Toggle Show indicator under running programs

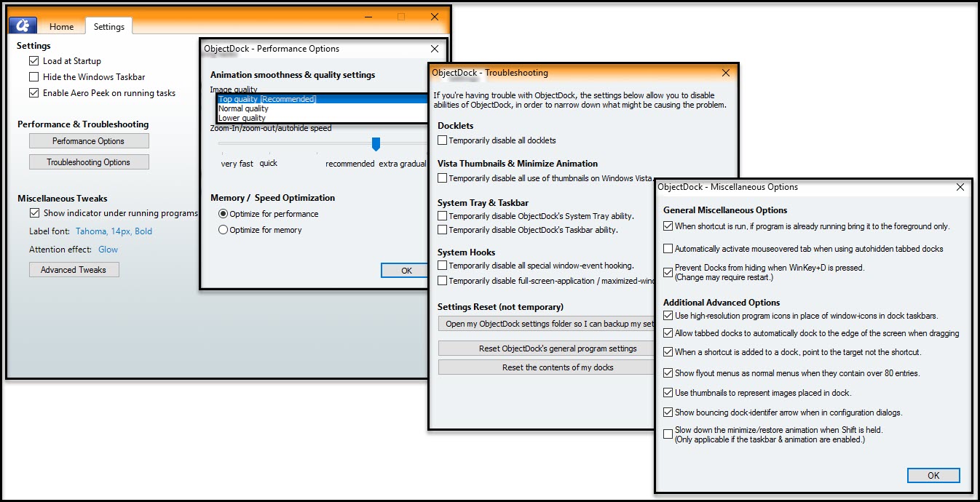(x=34, y=213)
